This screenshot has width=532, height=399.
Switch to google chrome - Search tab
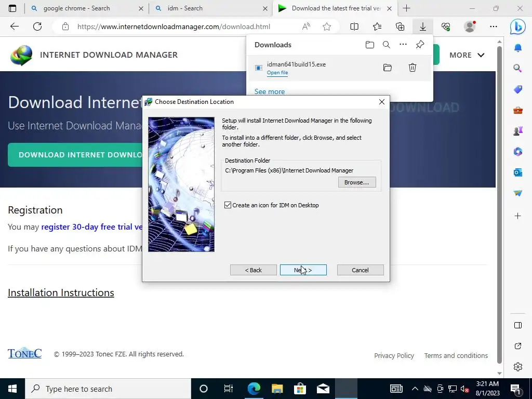click(x=76, y=8)
